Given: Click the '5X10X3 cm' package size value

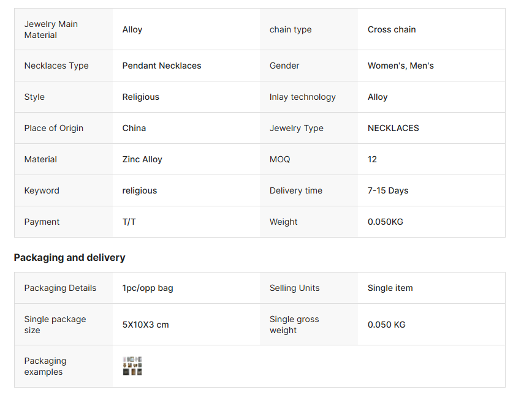Looking at the screenshot, I should 145,325.
